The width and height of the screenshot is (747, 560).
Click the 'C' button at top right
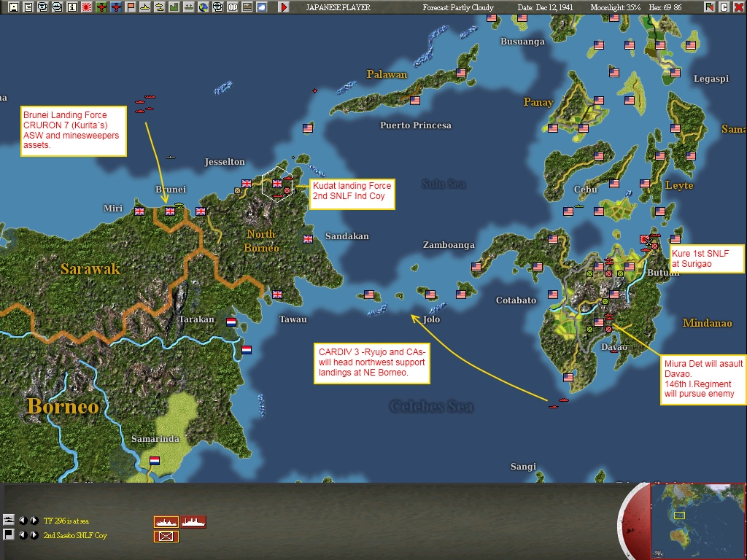click(x=724, y=7)
